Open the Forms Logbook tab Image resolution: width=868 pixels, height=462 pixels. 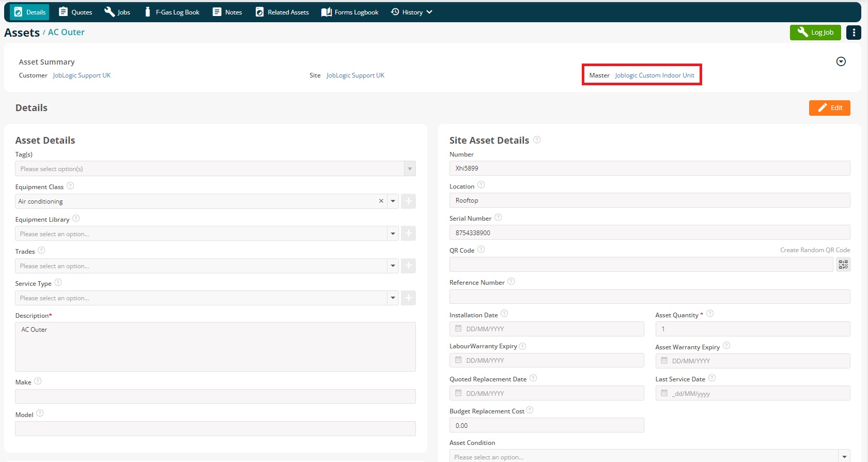pyautogui.click(x=350, y=12)
